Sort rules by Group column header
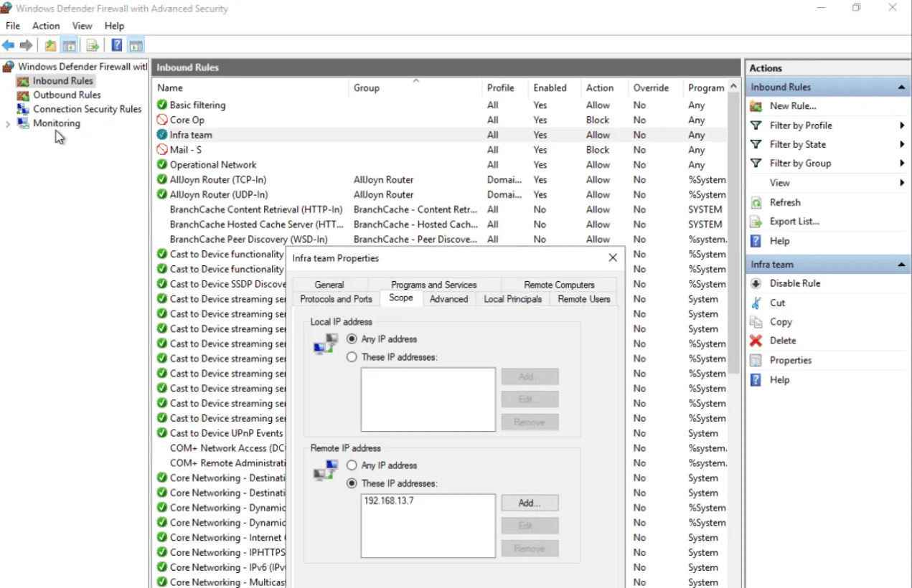 (x=416, y=87)
